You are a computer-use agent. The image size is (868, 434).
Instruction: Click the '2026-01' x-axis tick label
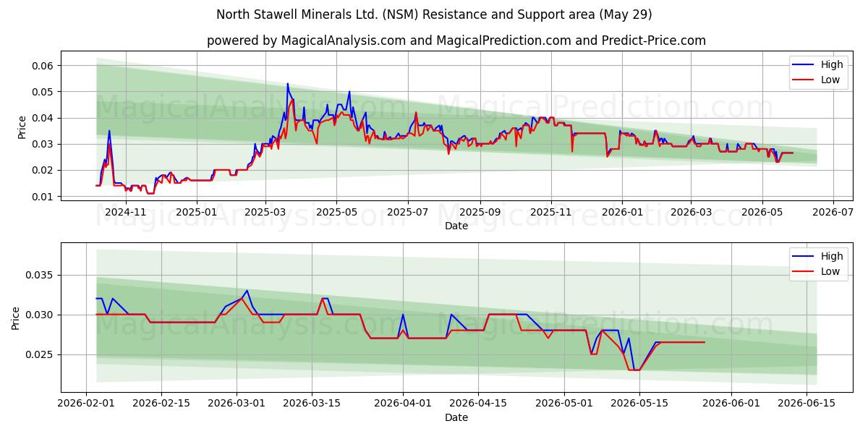621,213
